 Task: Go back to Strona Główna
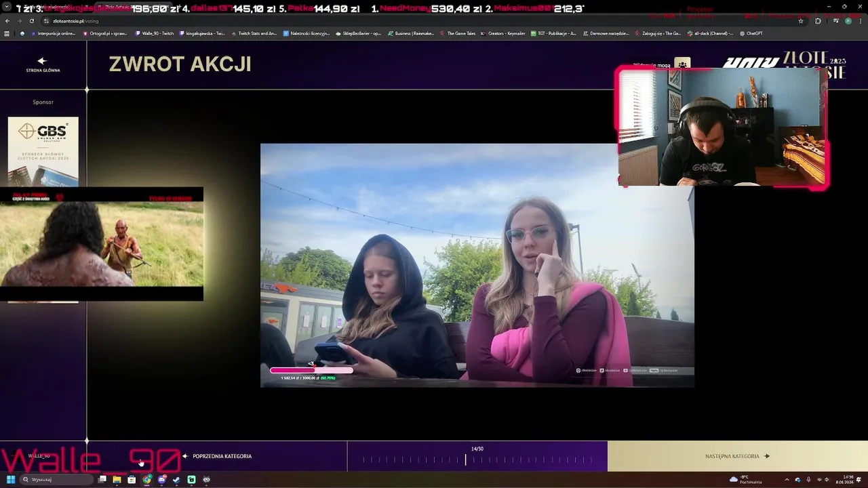coord(43,65)
